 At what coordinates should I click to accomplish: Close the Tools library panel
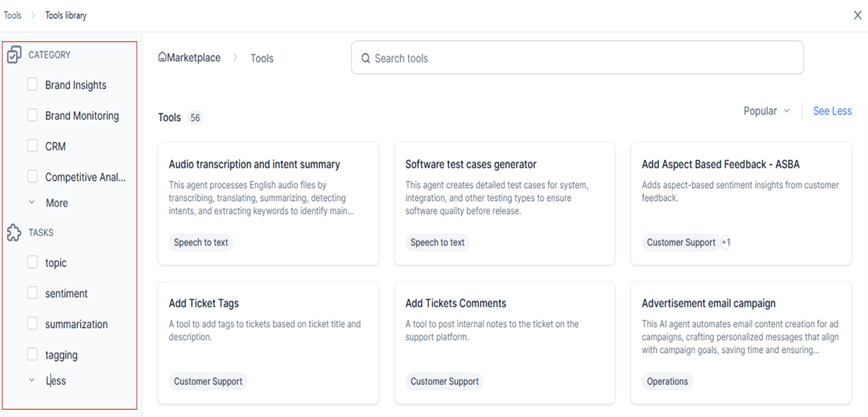(857, 15)
